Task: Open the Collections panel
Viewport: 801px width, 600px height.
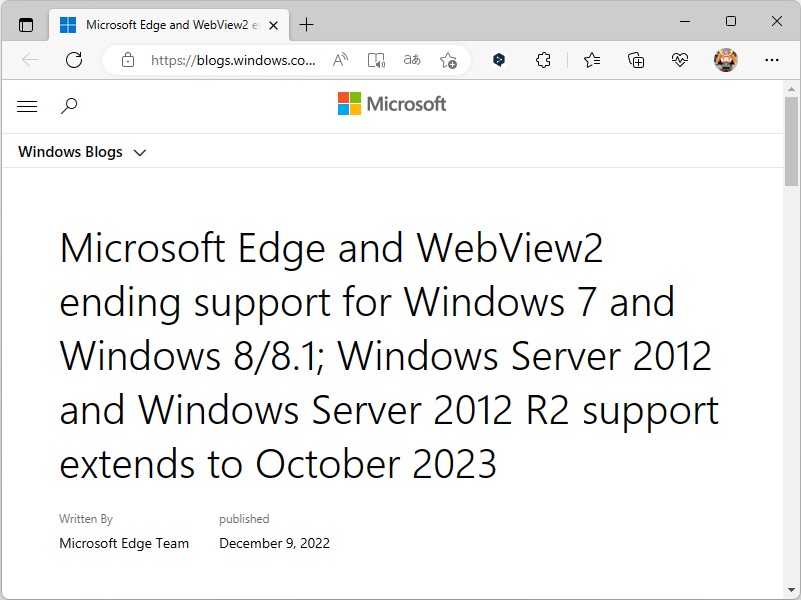Action: point(635,60)
